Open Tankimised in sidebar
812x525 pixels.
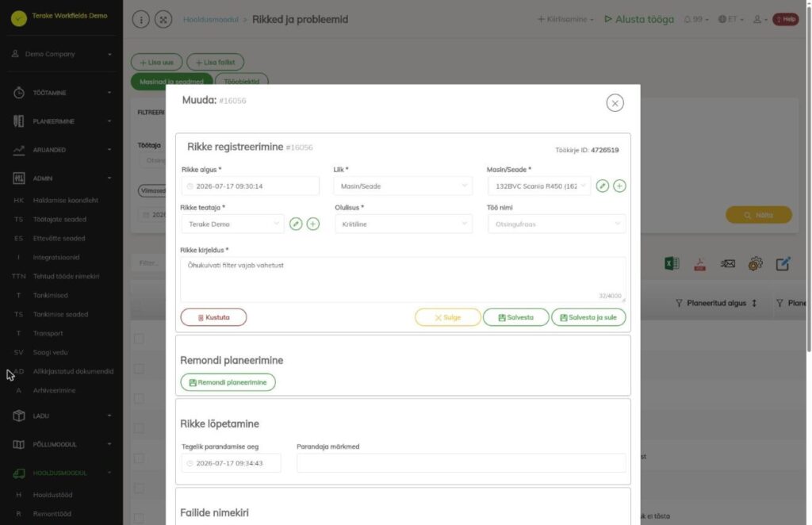50,295
